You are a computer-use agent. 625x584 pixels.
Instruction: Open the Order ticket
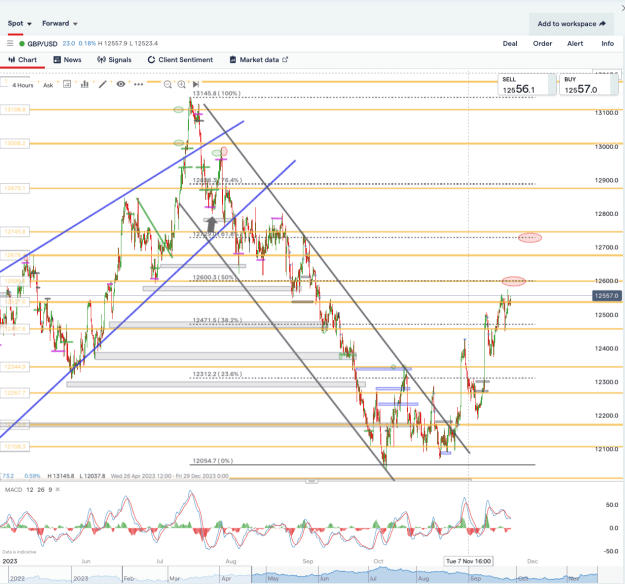coord(542,43)
